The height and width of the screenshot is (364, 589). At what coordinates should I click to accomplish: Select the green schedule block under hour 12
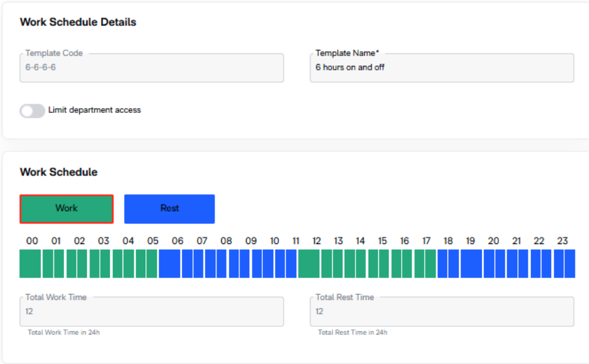309,264
